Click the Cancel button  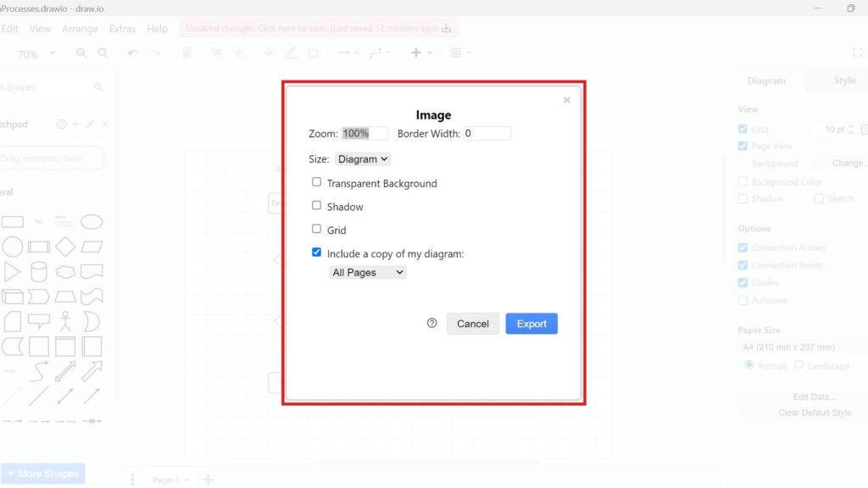point(472,324)
